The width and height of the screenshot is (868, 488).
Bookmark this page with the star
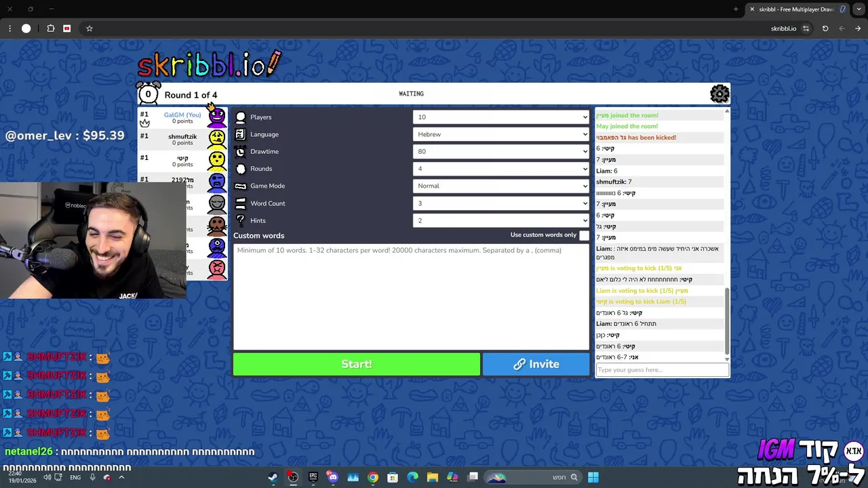coord(89,28)
